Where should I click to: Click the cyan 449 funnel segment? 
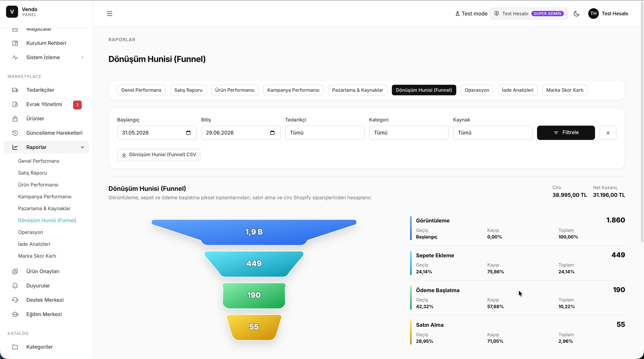pyautogui.click(x=254, y=264)
